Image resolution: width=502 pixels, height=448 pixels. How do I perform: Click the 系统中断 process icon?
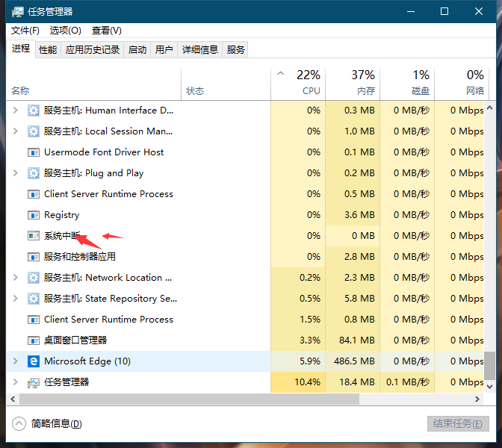(33, 236)
